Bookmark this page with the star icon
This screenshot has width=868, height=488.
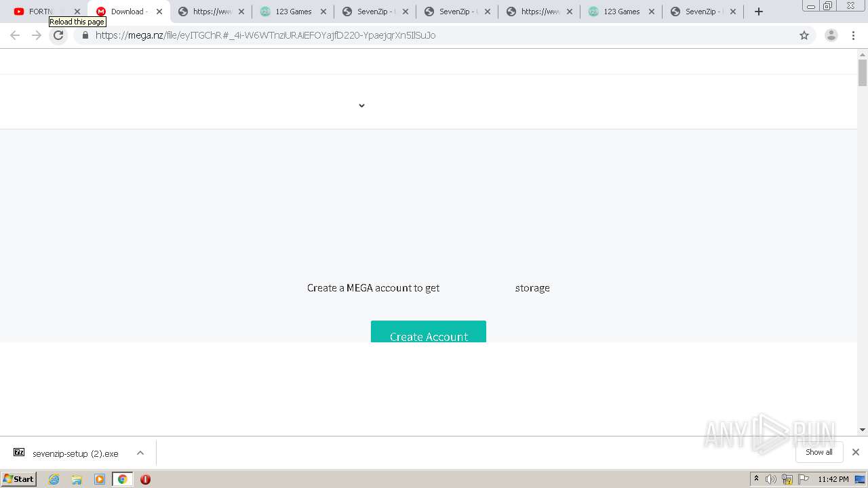804,35
